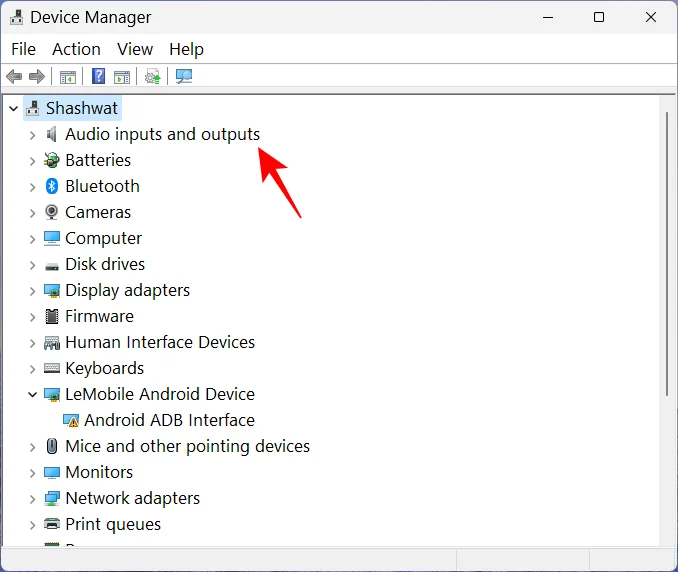Open the Help question-mark toolbar icon

pyautogui.click(x=99, y=77)
